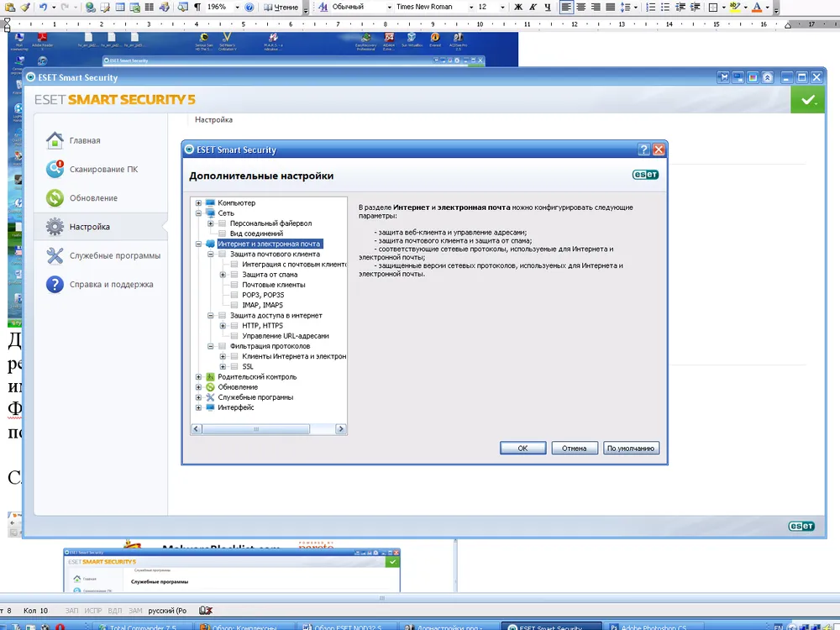Toggle bold formatting in Word toolbar
The image size is (840, 630).
(x=518, y=7)
